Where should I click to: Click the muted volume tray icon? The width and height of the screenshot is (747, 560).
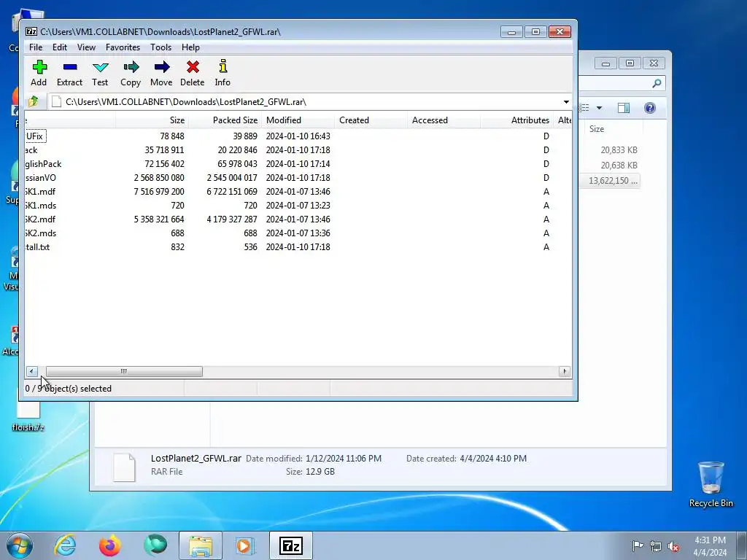coord(673,546)
